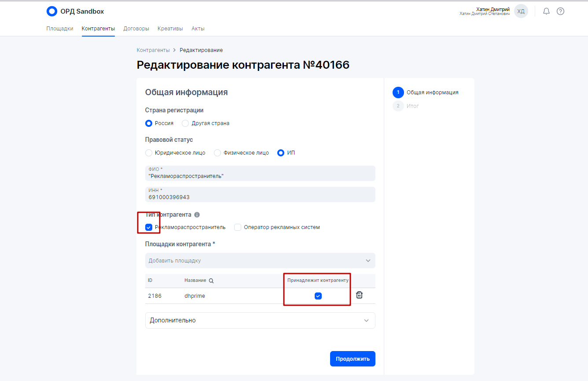Image resolution: width=588 pixels, height=381 pixels.
Task: Open the notifications bell
Action: (x=546, y=11)
